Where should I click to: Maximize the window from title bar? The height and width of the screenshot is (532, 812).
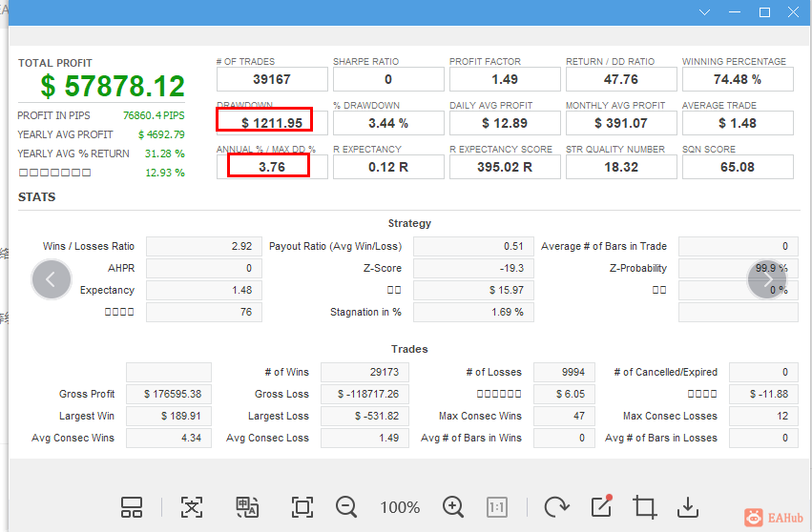[x=764, y=11]
